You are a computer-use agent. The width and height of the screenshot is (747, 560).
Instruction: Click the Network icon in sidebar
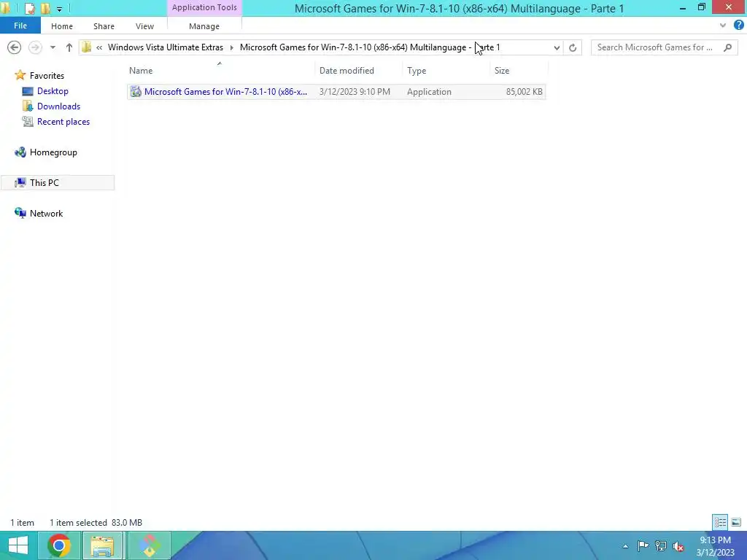pyautogui.click(x=20, y=213)
